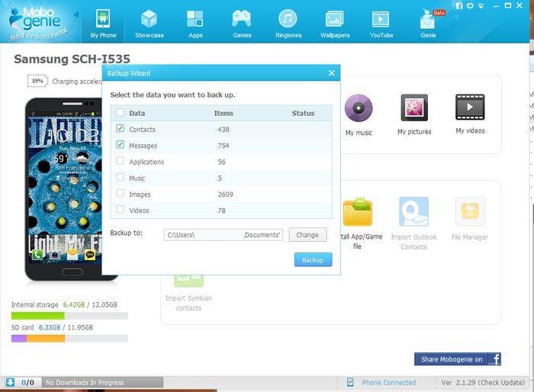Share Mobogenie on Facebook
The image size is (534, 392).
tap(458, 359)
